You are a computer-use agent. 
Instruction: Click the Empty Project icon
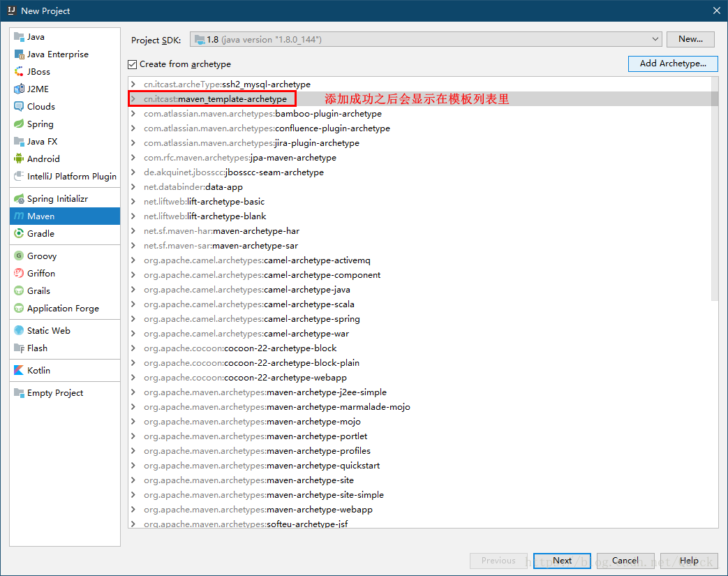click(x=19, y=393)
